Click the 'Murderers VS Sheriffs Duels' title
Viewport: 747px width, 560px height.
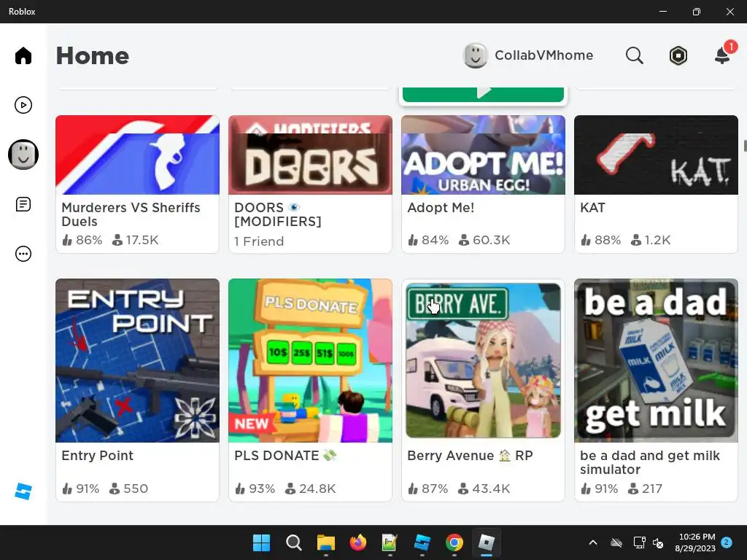[131, 214]
